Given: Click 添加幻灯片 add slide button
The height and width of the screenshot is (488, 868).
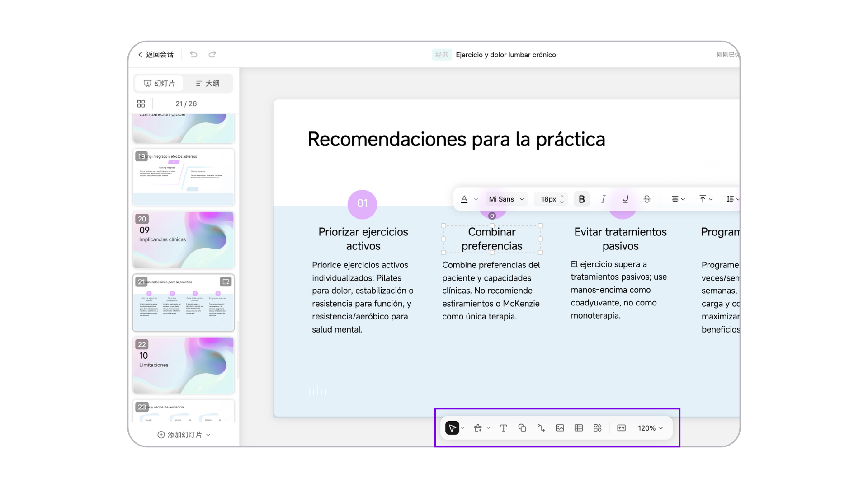Looking at the screenshot, I should [x=184, y=435].
